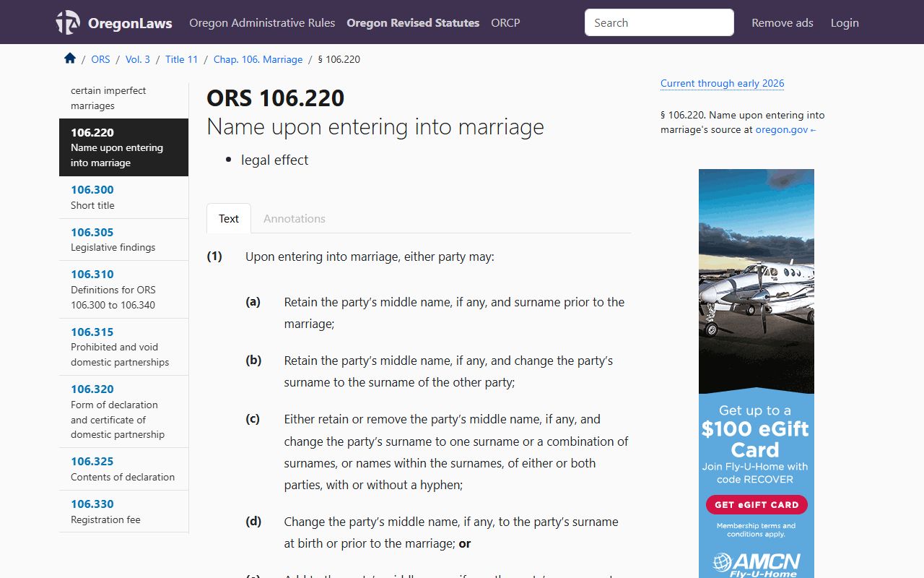Focus the Search input field
Screen dimensions: 924x578
[x=659, y=22]
